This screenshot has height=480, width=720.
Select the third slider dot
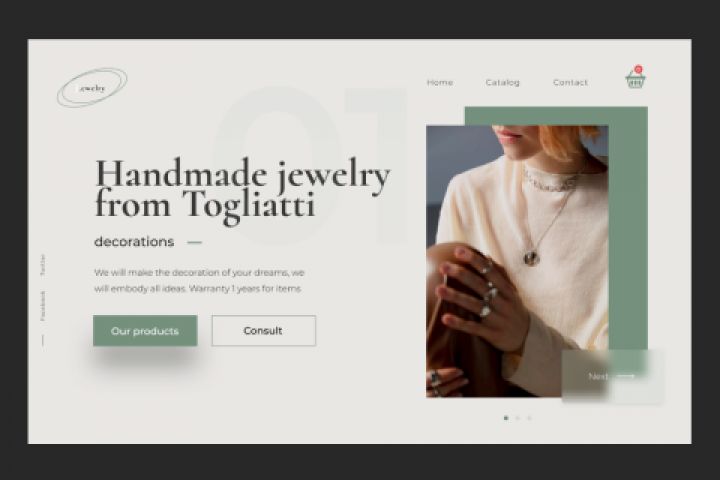(529, 418)
